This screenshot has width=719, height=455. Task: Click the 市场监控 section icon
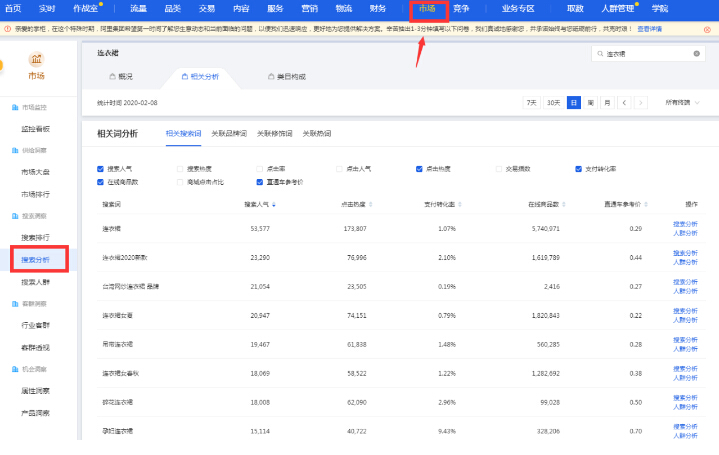pos(14,106)
